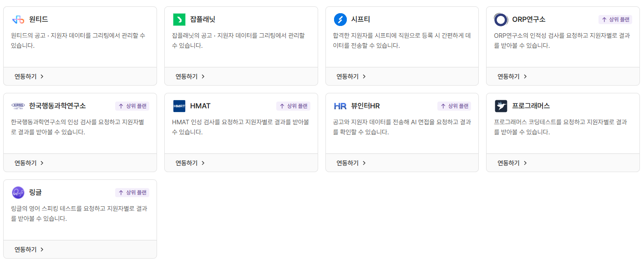Open 연동하기 chevron on 프로그래머스 card

[525, 163]
